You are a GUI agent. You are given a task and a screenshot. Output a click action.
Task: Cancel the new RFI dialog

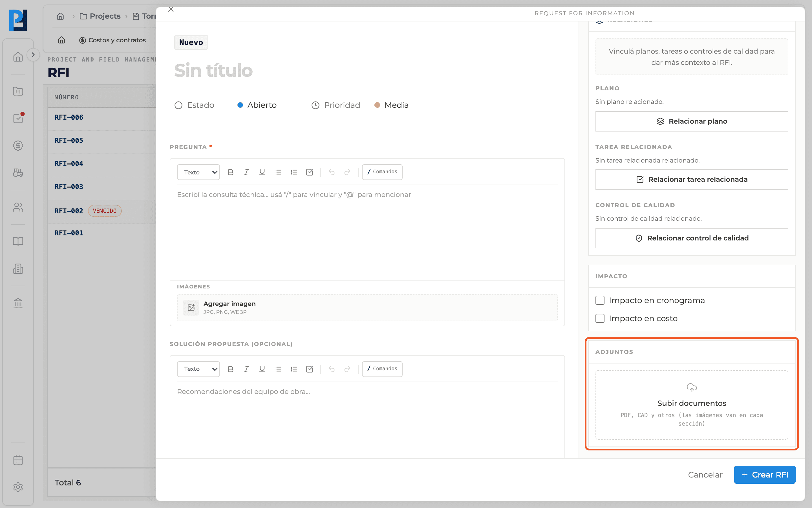705,474
